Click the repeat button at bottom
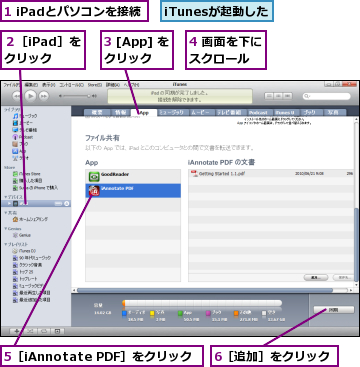 pyautogui.click(x=43, y=331)
